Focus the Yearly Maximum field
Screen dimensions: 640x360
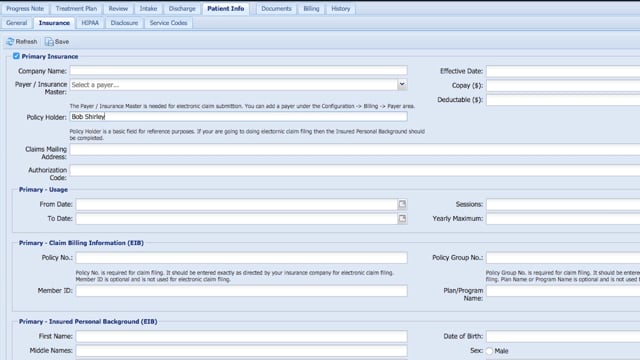tap(563, 219)
